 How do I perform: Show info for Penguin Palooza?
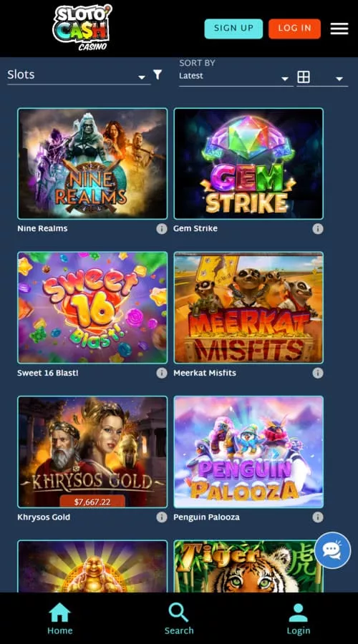pyautogui.click(x=318, y=517)
